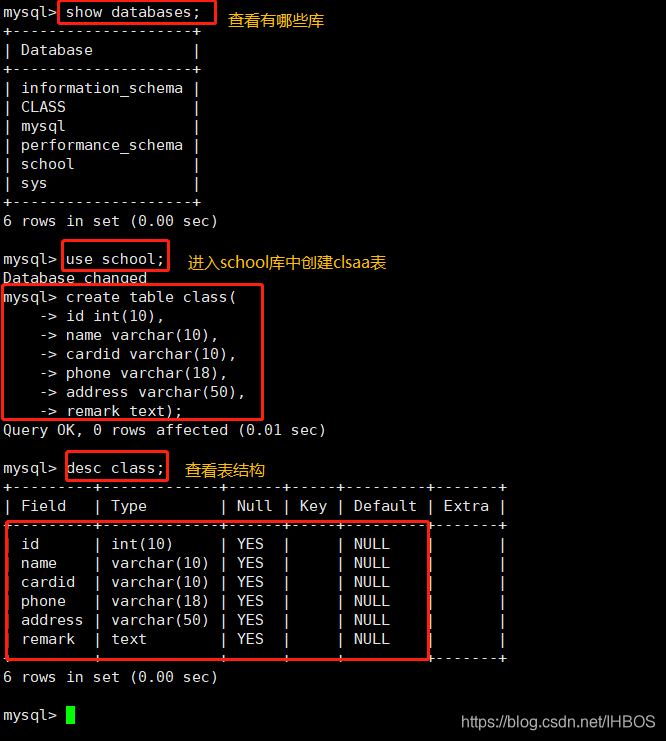Click the 'Default' column header
The height and width of the screenshot is (741, 666).
click(385, 506)
